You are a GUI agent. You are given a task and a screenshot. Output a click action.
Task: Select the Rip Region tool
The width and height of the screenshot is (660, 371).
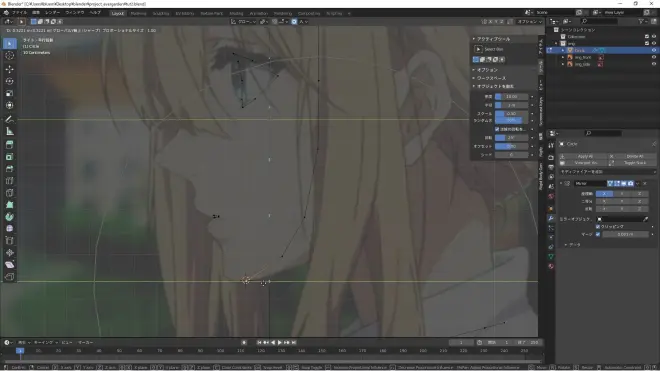(10, 277)
